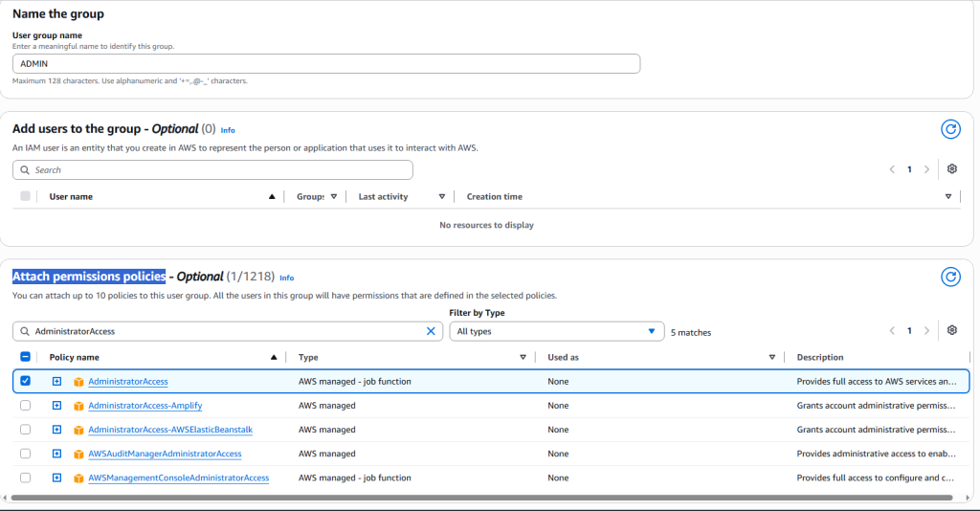This screenshot has height=511, width=980.
Task: Refresh the users list in Add users section
Action: (x=950, y=129)
